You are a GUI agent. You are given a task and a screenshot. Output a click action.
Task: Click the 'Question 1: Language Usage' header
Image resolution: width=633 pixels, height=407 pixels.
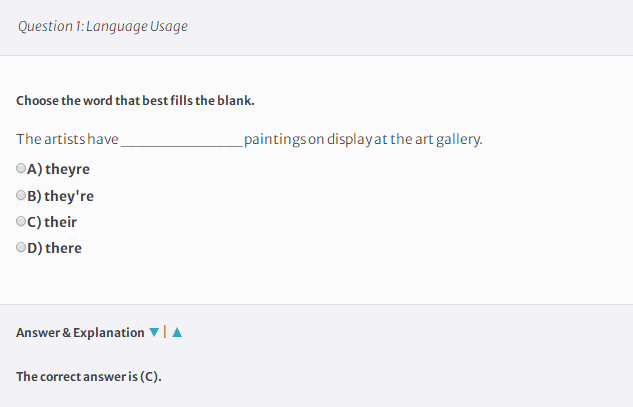pyautogui.click(x=103, y=27)
